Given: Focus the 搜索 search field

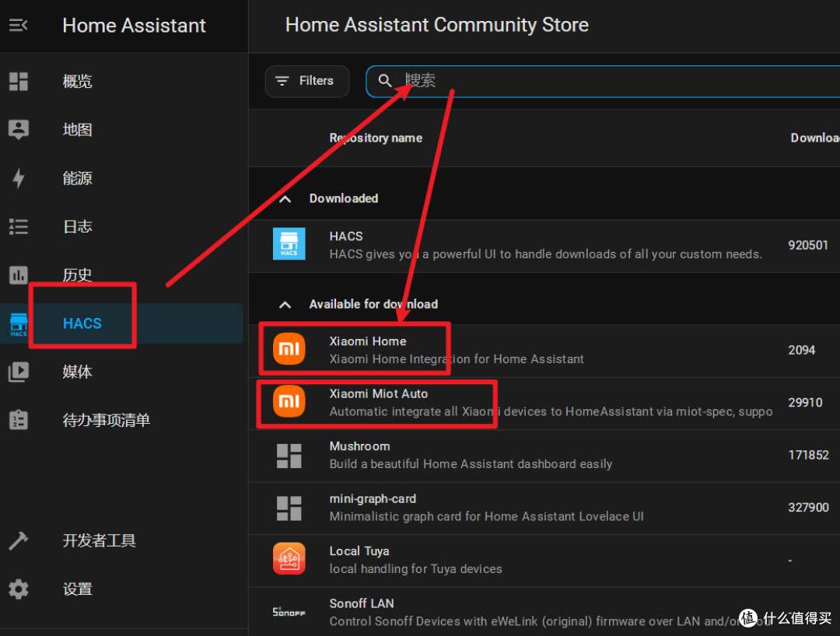Looking at the screenshot, I should click(x=603, y=82).
